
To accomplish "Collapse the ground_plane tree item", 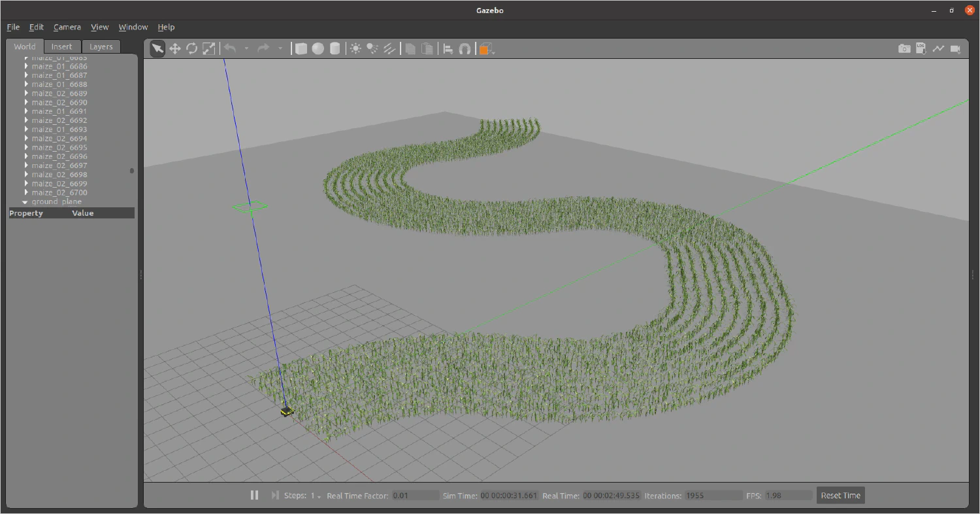I will click(x=25, y=202).
